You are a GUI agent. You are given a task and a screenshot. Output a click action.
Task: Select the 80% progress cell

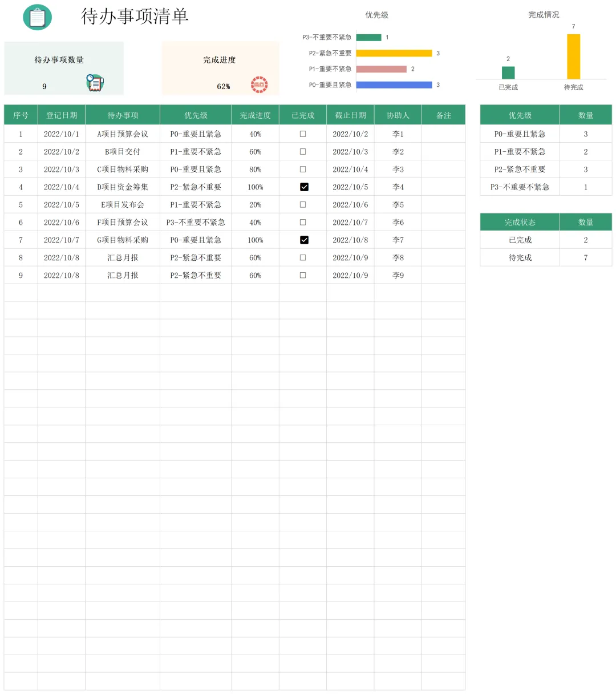pos(256,170)
